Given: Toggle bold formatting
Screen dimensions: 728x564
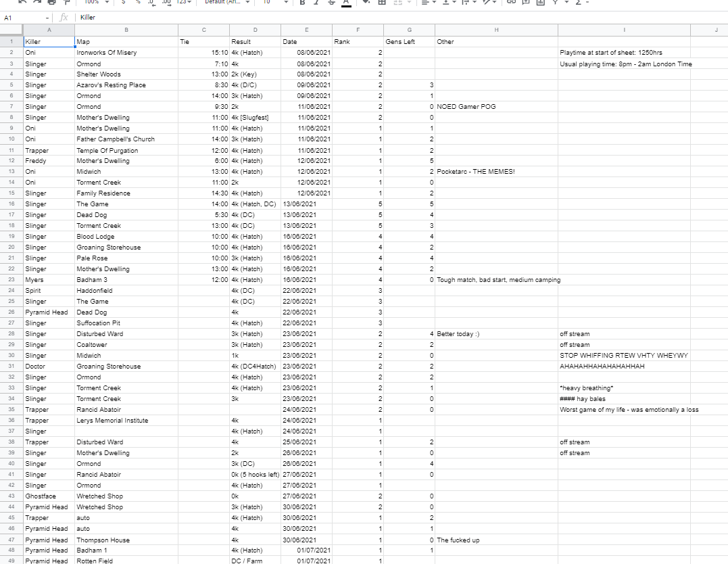Looking at the screenshot, I should coord(302,2).
